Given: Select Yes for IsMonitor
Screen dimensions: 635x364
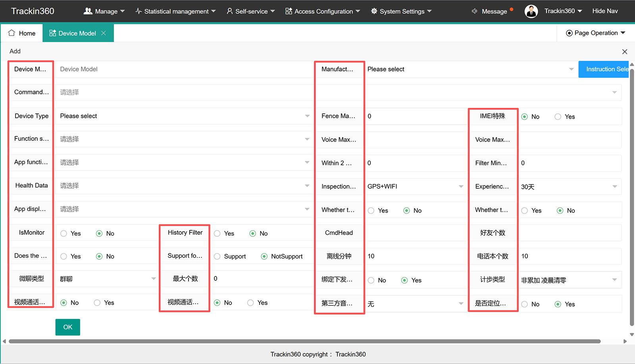Looking at the screenshot, I should click(63, 234).
